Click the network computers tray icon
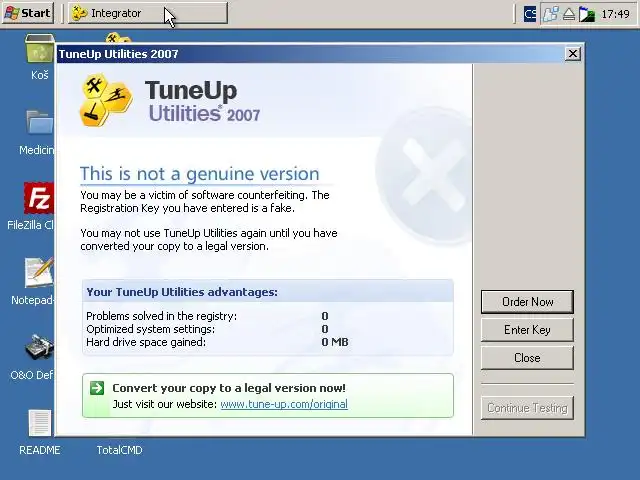Image resolution: width=640 pixels, height=480 pixels. coord(550,14)
